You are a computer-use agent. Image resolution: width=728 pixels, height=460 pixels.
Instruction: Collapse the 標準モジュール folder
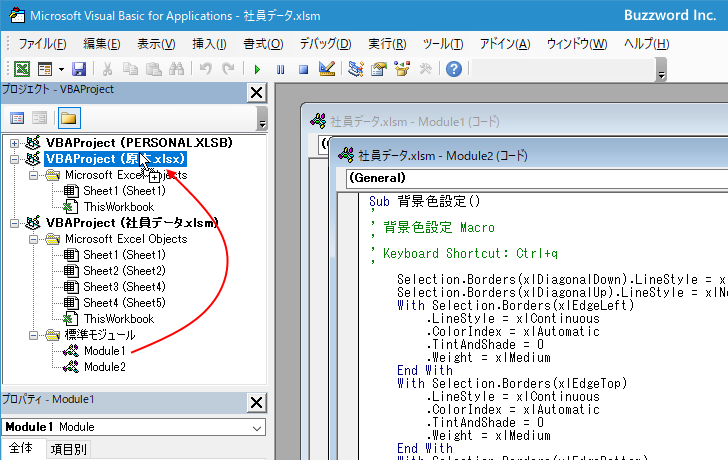(33, 335)
